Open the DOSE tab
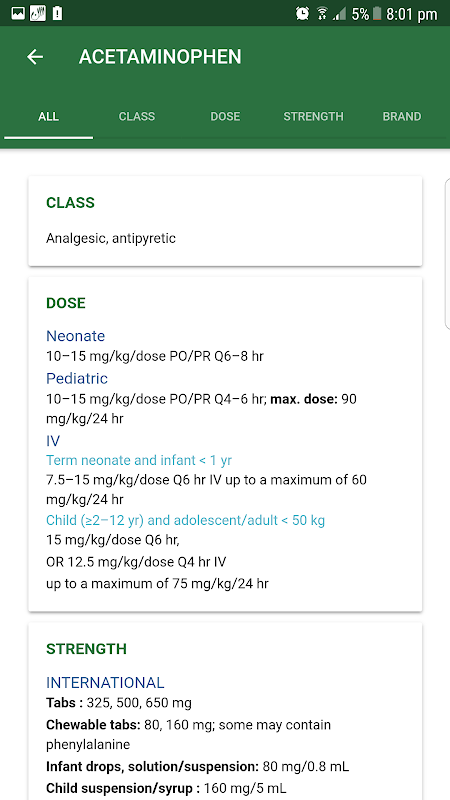 225,116
